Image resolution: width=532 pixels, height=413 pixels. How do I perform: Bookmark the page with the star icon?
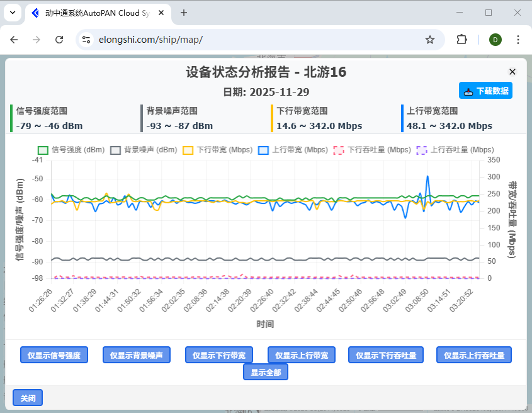[431, 39]
